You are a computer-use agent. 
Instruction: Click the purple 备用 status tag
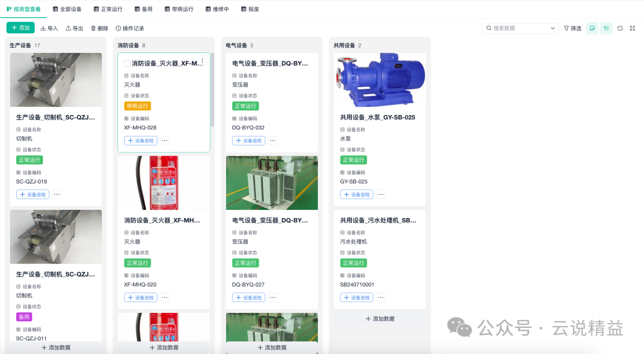click(x=24, y=316)
